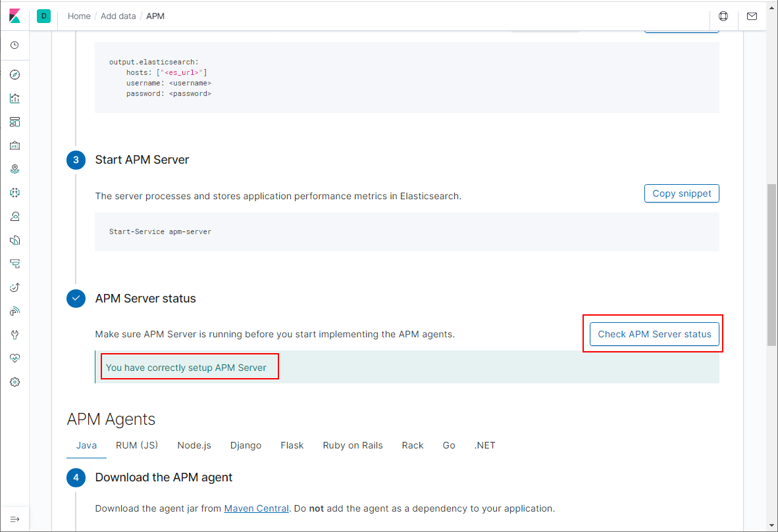Open Maps icon in sidebar
The height and width of the screenshot is (532, 778).
coord(15,169)
